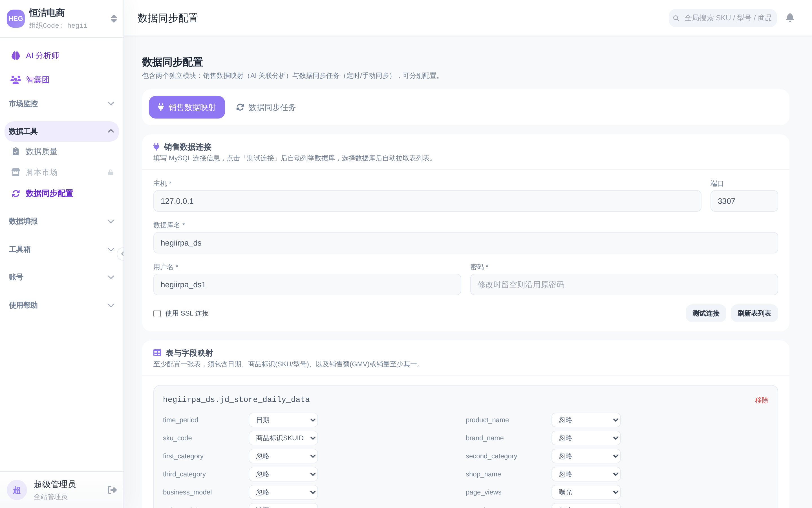This screenshot has width=812, height=508.
Task: Open AI 分析师 from sidebar
Action: [x=62, y=55]
